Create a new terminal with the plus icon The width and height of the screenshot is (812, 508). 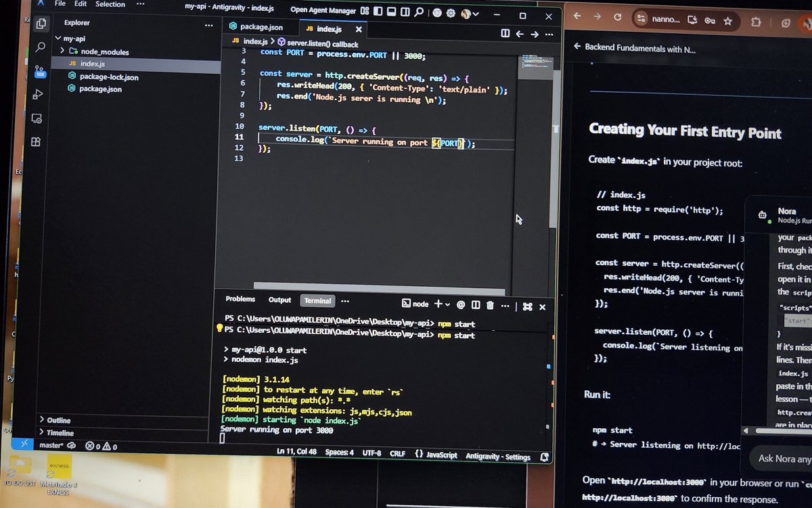coord(438,304)
